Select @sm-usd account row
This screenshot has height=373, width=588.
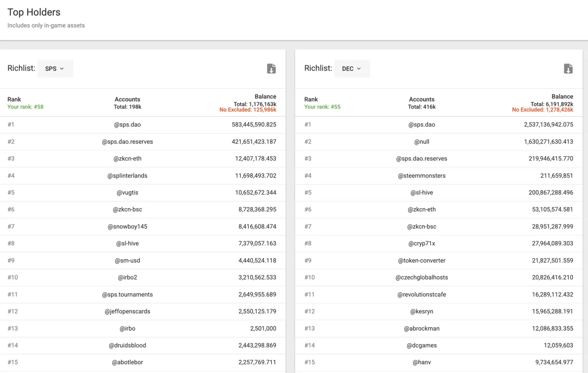142,261
